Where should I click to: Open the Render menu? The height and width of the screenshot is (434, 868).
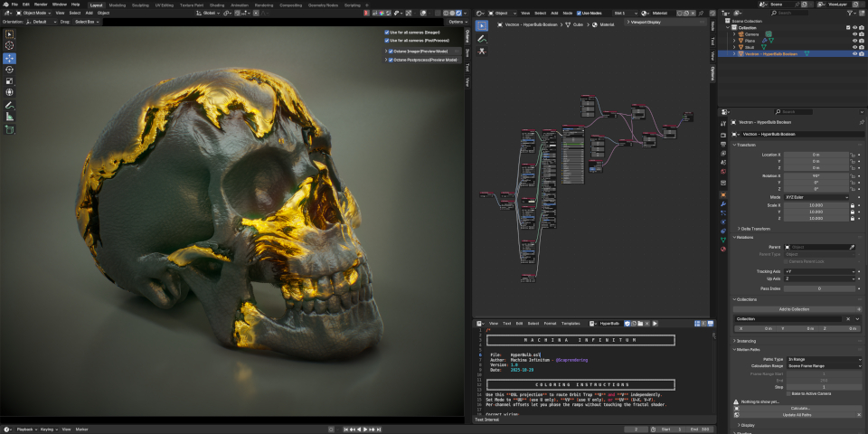pos(41,5)
